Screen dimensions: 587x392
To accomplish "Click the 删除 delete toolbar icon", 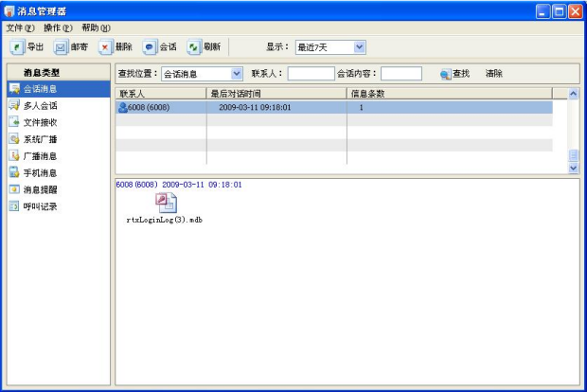I will [x=105, y=47].
